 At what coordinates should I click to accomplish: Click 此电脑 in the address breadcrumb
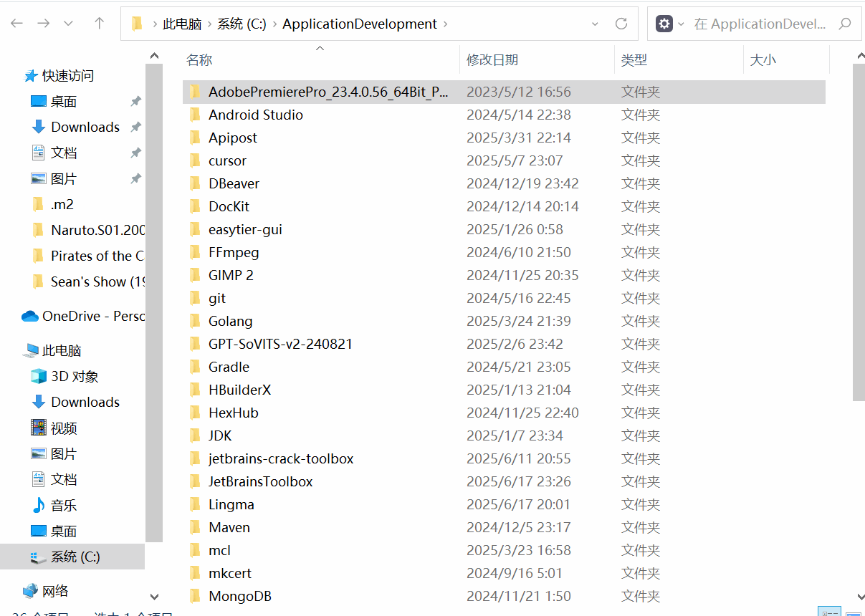[x=182, y=24]
